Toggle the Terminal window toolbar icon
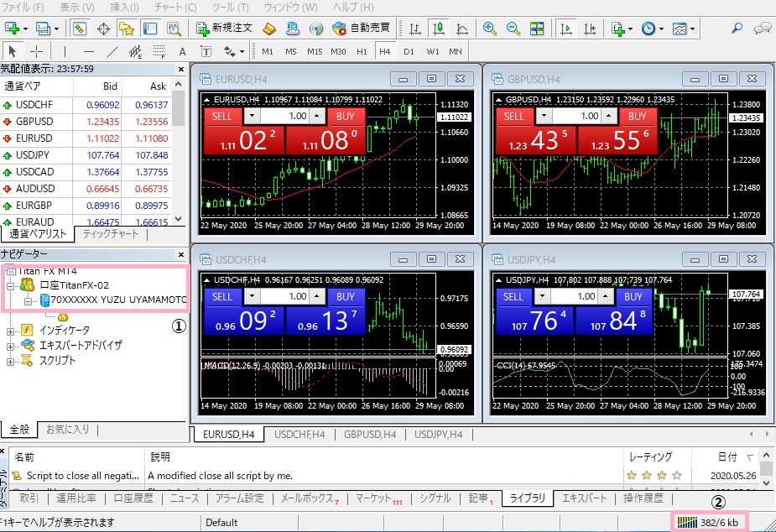 tap(150, 29)
